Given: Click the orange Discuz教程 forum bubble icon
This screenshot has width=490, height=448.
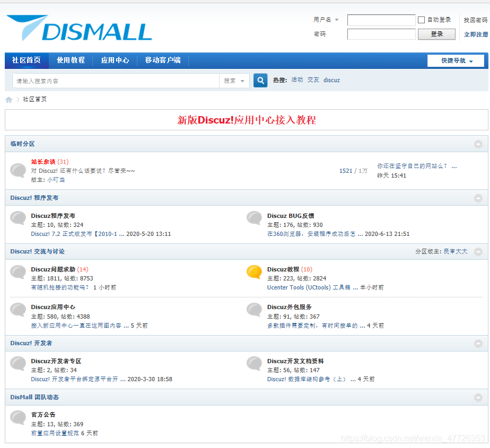Looking at the screenshot, I should coord(255,272).
